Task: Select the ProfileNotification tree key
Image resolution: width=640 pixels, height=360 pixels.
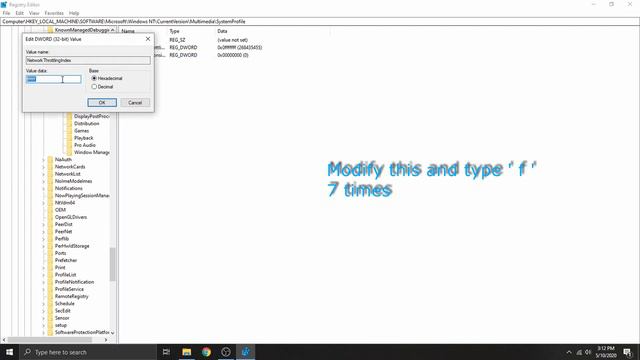Action: click(x=74, y=282)
